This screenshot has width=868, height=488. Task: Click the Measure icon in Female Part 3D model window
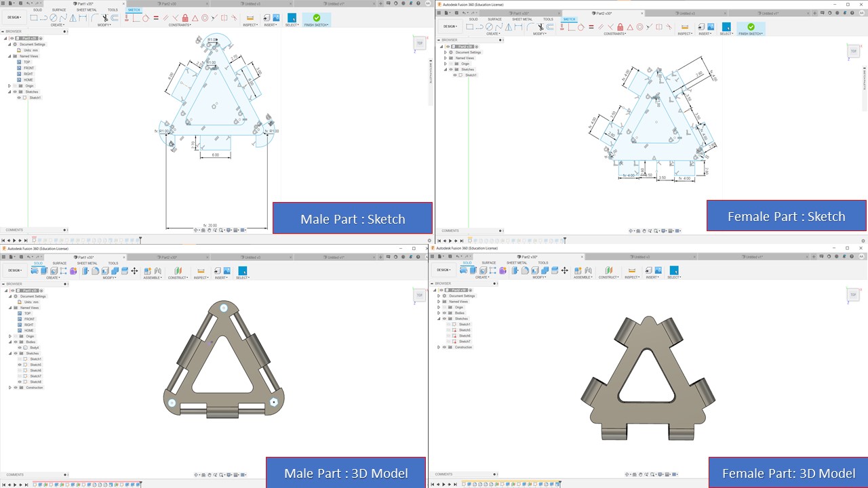pos(632,270)
